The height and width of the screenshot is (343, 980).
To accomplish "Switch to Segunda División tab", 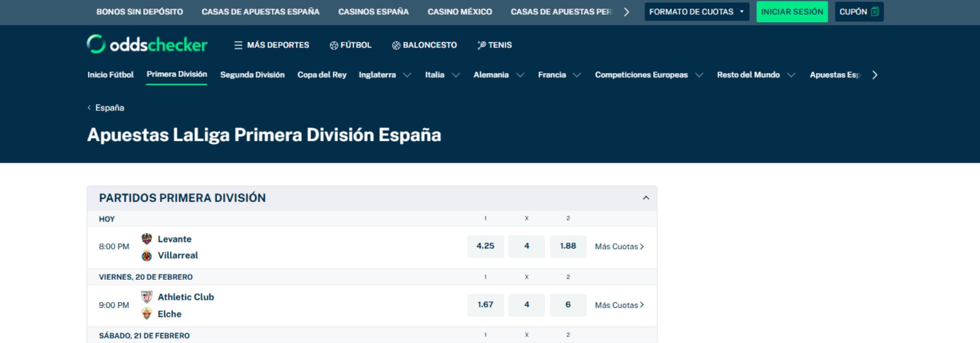I will click(252, 74).
